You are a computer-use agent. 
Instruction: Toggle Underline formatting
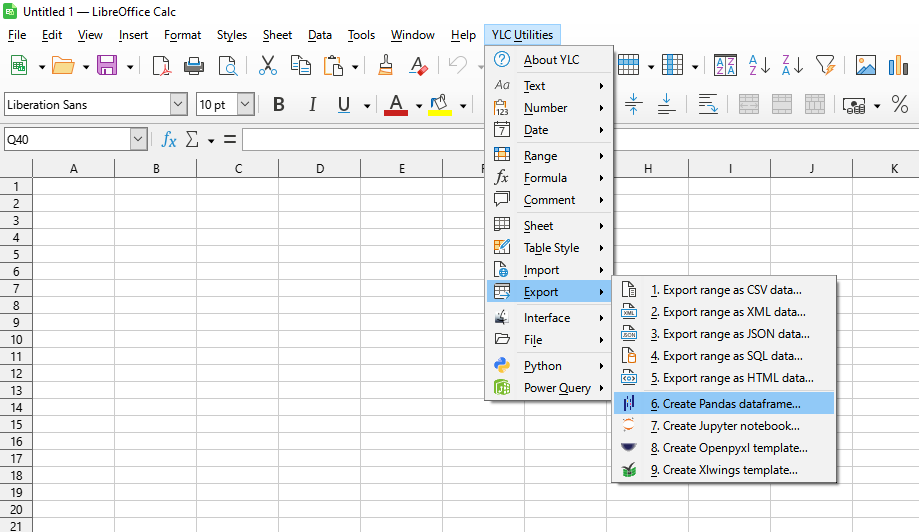point(344,105)
